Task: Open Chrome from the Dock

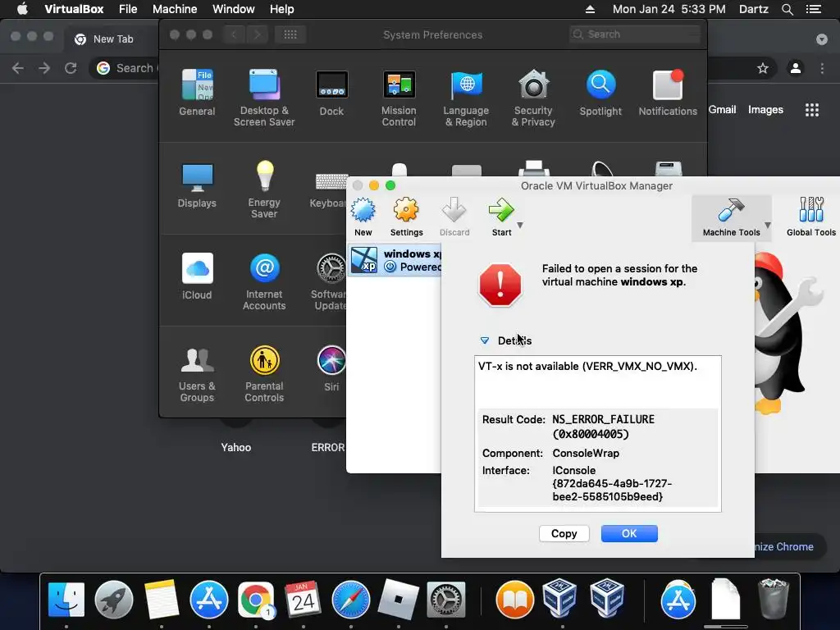Action: [256, 600]
